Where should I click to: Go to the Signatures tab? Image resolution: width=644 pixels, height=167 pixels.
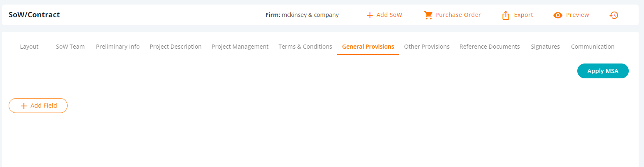[x=545, y=47]
